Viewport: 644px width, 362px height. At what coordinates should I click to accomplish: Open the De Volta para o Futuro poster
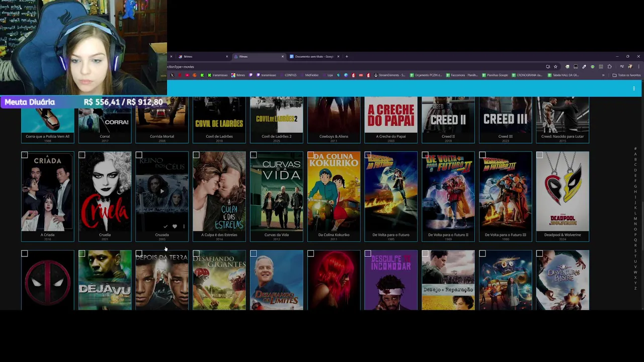coord(391,191)
